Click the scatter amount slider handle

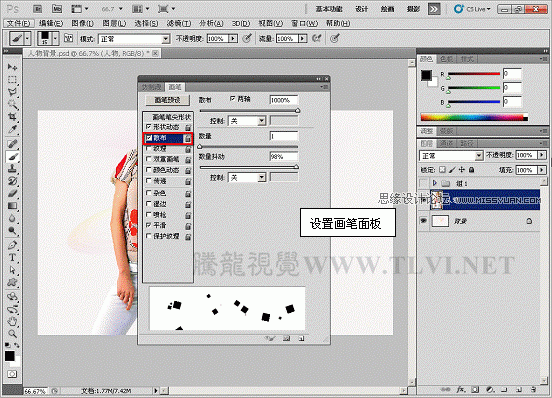[297, 110]
